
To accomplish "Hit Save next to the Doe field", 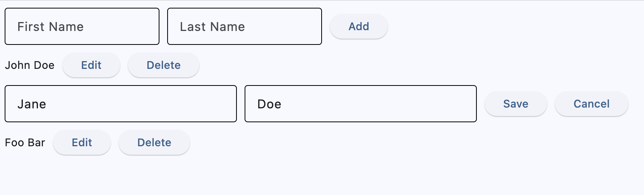I will 516,104.
